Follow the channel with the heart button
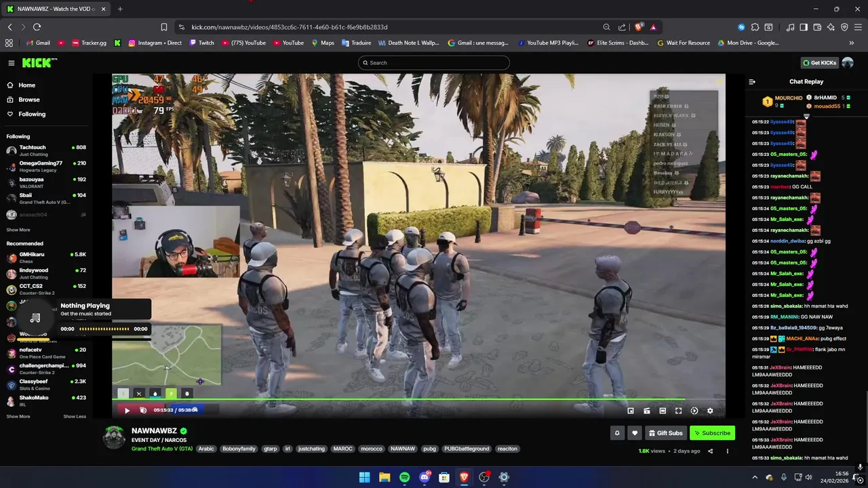 pyautogui.click(x=635, y=433)
